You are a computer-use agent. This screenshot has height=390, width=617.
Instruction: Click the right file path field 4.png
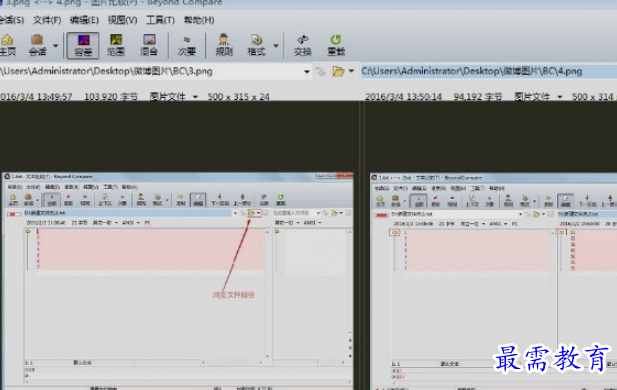pyautogui.click(x=489, y=71)
